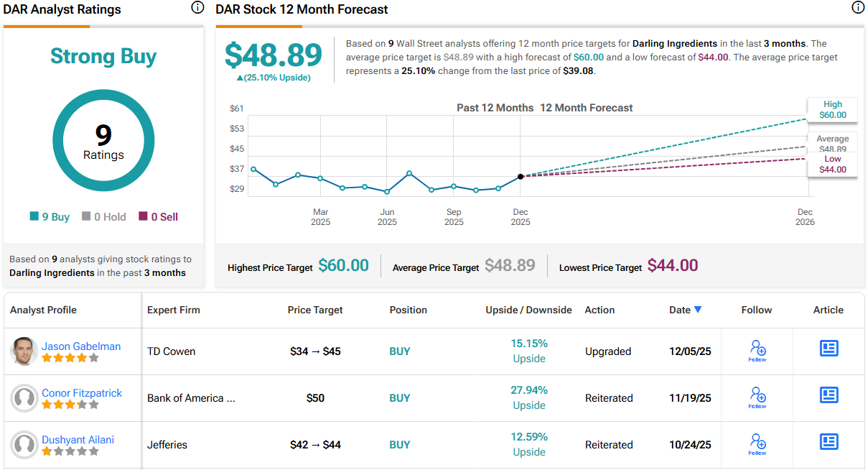Follow analyst Conor Fitzpatrick

pos(757,397)
